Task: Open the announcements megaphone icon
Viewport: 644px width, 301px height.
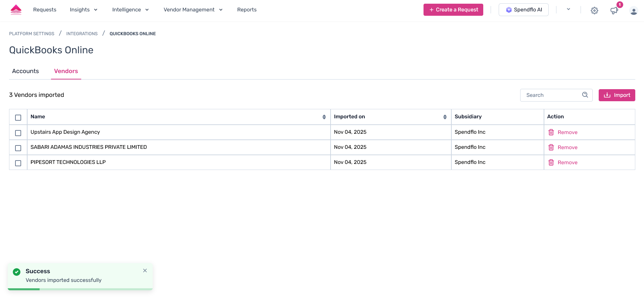Action: coord(614,11)
